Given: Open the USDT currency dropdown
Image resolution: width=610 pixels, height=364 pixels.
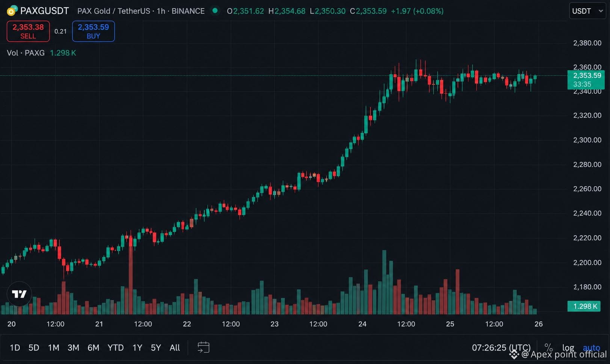Looking at the screenshot, I should pyautogui.click(x=587, y=11).
